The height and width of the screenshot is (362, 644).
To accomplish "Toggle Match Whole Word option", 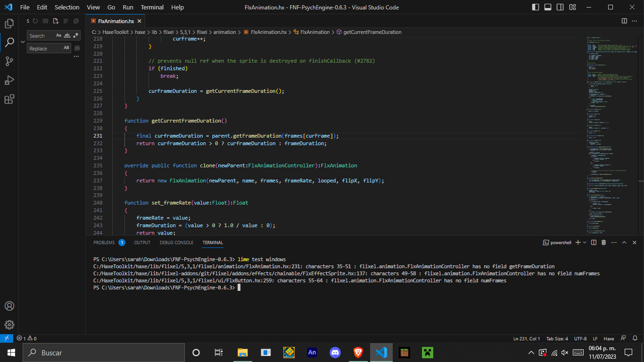I will click(67, 35).
